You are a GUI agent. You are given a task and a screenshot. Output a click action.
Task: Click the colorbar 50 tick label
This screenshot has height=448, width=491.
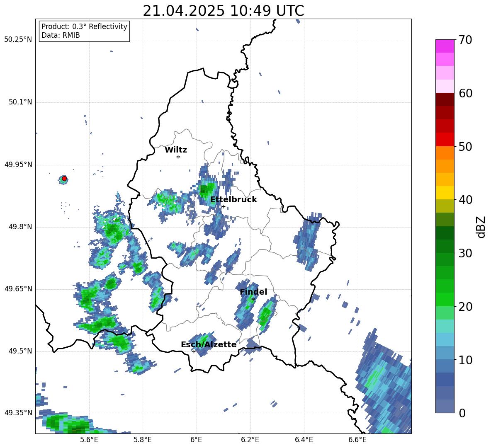pos(465,147)
